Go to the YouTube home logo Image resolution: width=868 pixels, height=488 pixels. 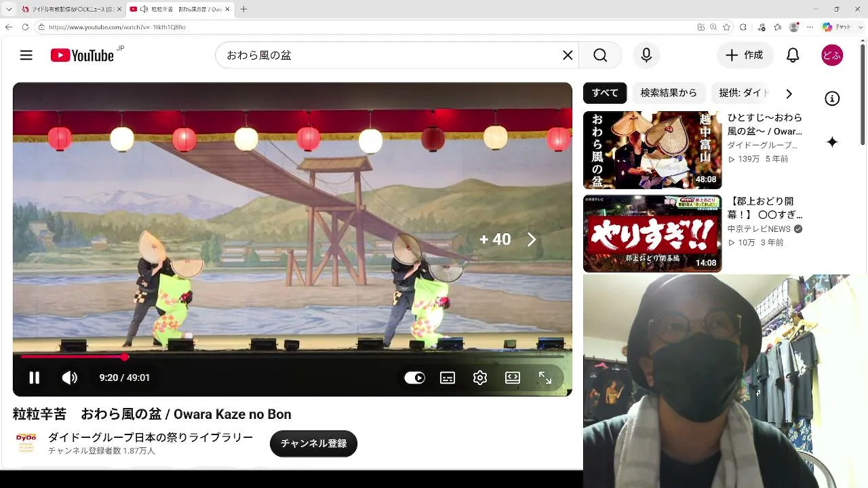[83, 56]
